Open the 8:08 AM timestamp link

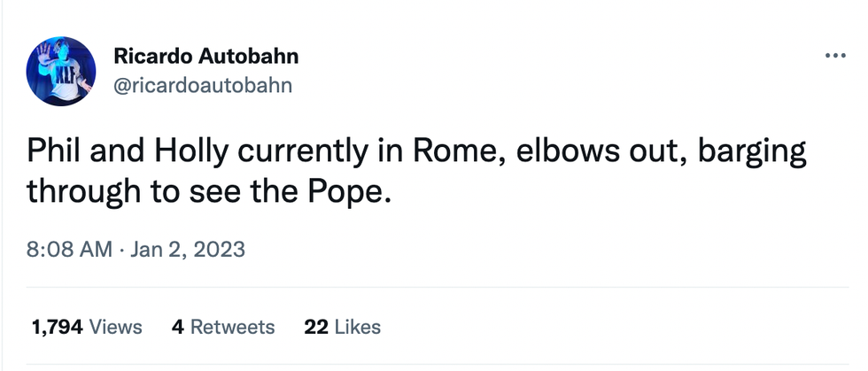pos(69,250)
